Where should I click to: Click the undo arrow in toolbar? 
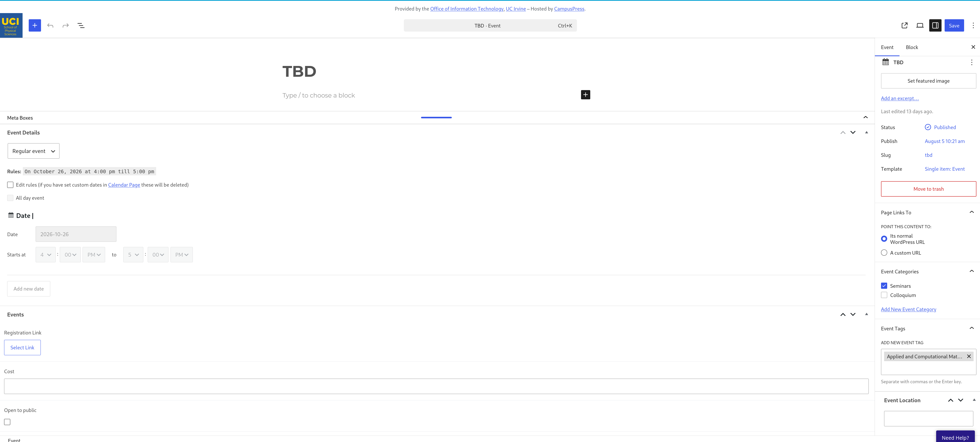pos(50,25)
